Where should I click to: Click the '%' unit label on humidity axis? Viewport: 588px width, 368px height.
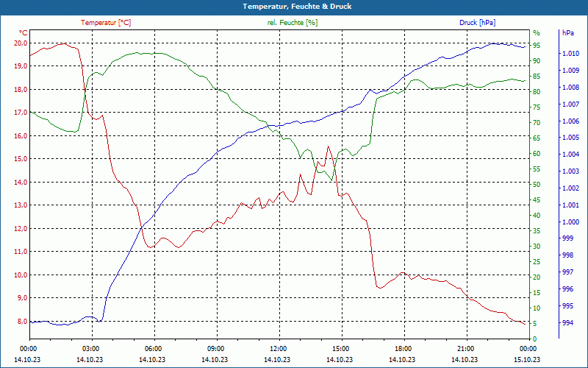tap(537, 33)
